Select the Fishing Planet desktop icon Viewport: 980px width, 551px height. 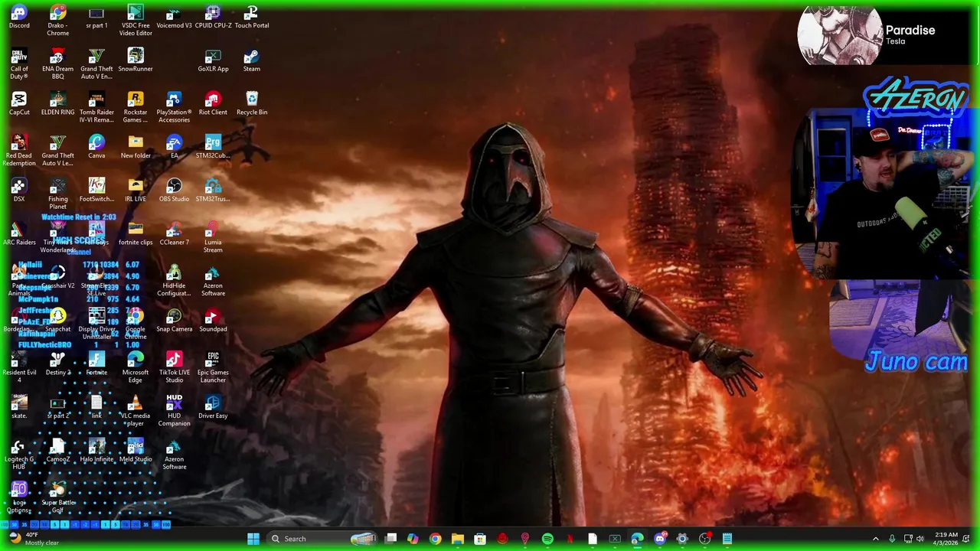[x=57, y=194]
